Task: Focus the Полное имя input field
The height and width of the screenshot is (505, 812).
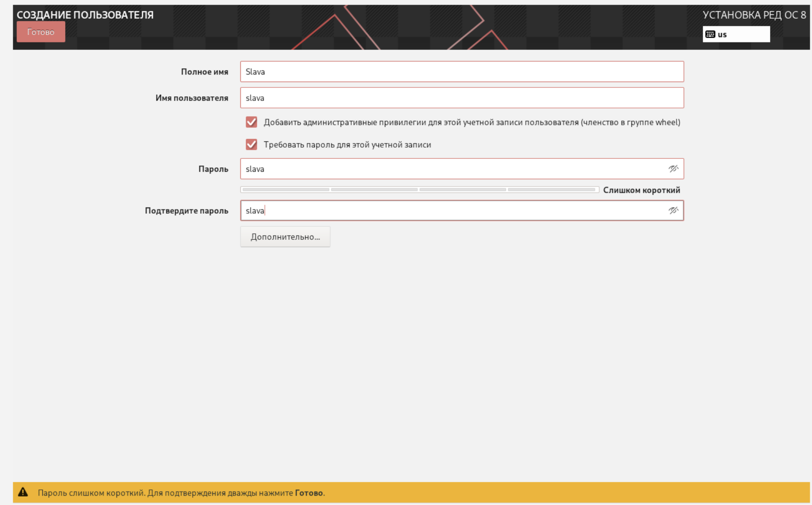Action: (x=462, y=71)
